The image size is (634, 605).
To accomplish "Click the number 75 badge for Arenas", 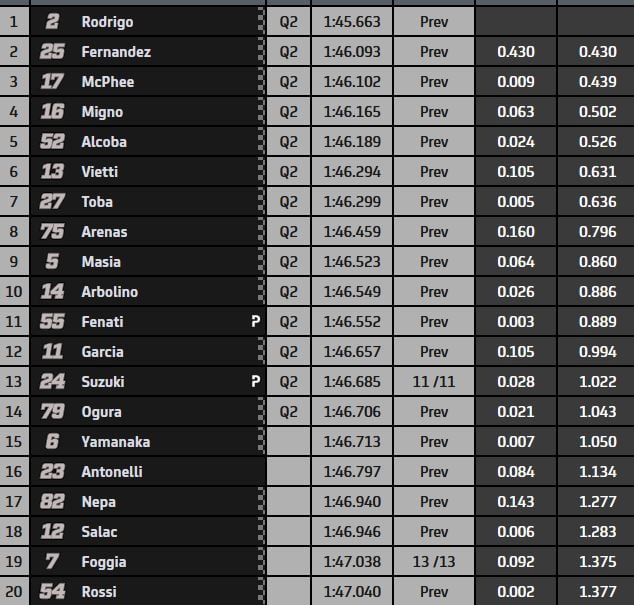I will (53, 232).
